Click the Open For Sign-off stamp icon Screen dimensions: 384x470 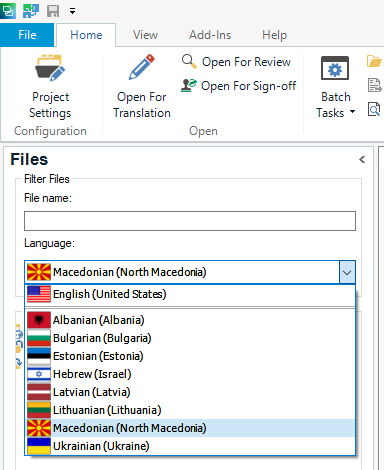pos(189,85)
